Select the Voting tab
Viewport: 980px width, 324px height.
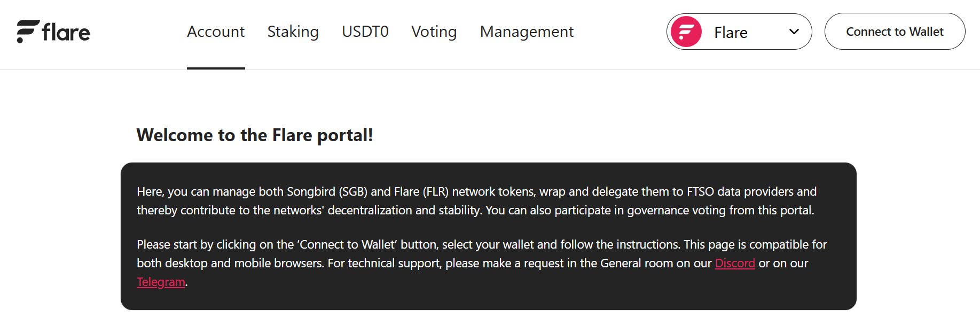(434, 32)
